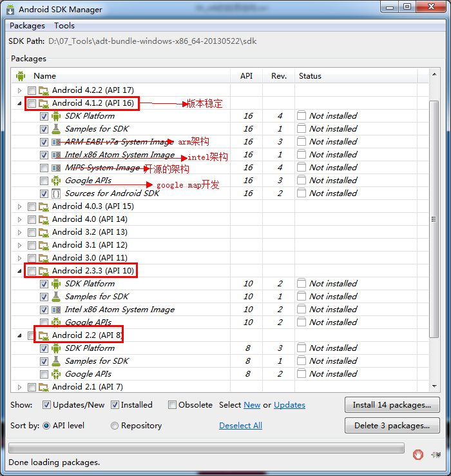The image size is (451, 476).
Task: Click the Rev. column header
Action: pos(279,76)
